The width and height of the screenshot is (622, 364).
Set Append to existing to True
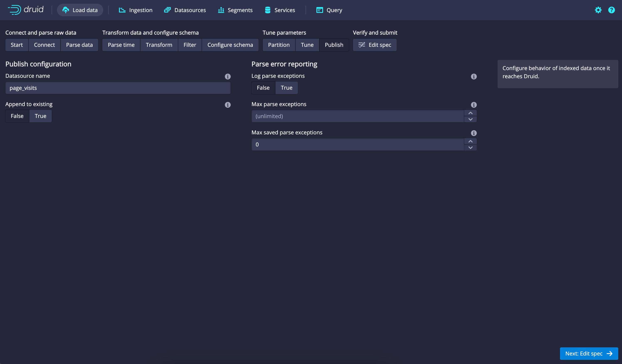point(41,116)
